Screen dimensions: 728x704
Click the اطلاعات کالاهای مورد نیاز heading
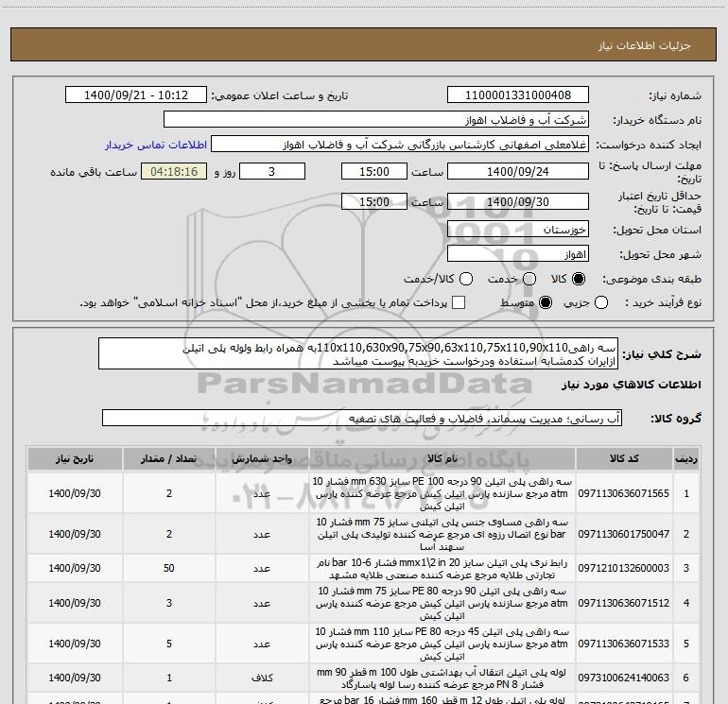coord(631,385)
